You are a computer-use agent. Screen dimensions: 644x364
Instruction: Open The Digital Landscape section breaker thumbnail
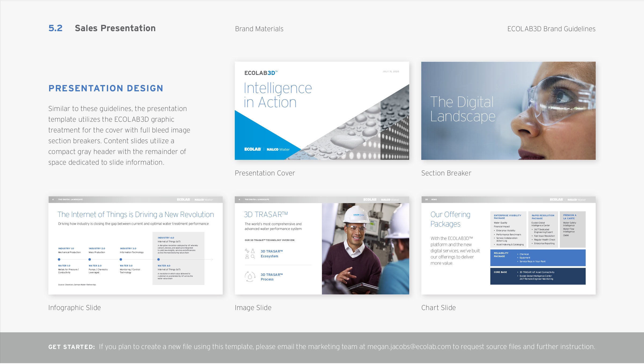[x=508, y=111]
